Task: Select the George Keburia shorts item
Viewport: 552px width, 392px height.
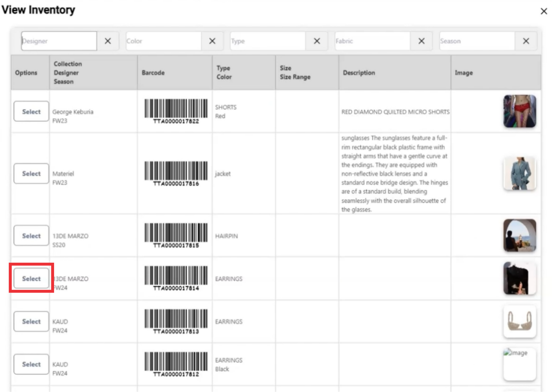Action: (31, 111)
